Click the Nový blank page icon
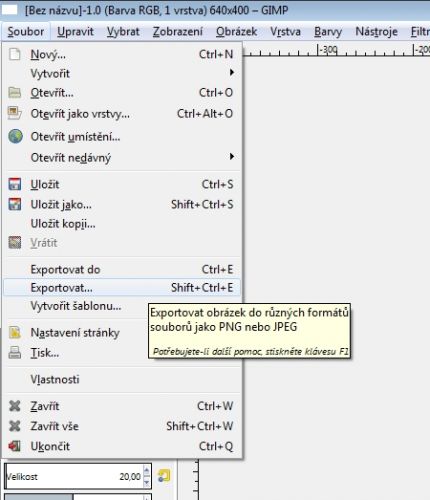 coord(15,54)
